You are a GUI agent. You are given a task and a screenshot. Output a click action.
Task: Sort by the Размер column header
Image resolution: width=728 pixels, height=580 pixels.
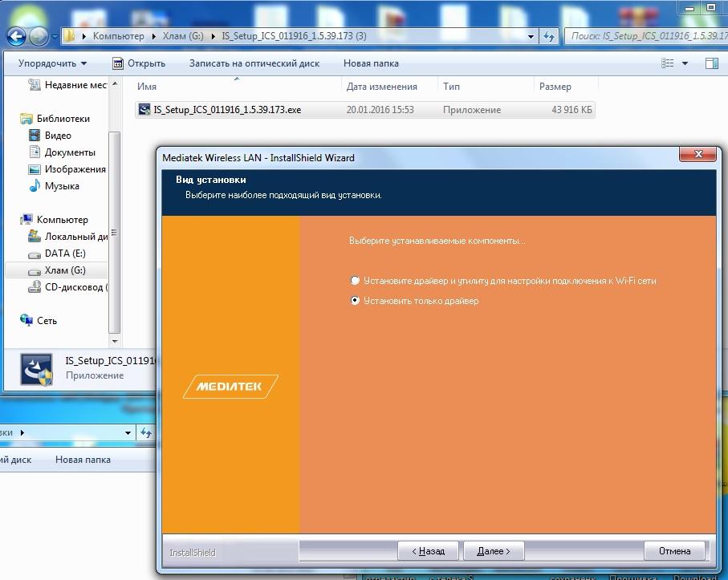555,87
